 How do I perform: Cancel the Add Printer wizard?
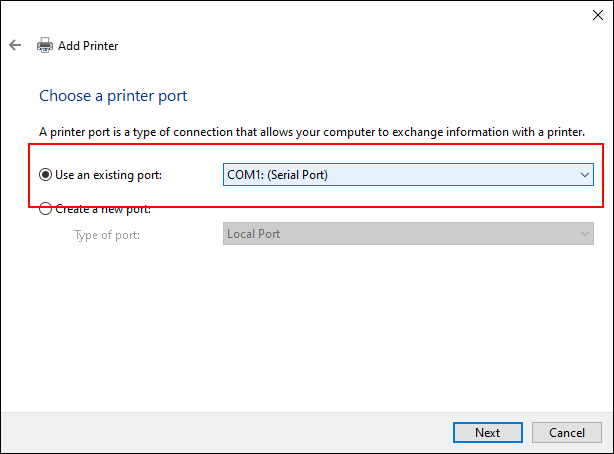566,432
